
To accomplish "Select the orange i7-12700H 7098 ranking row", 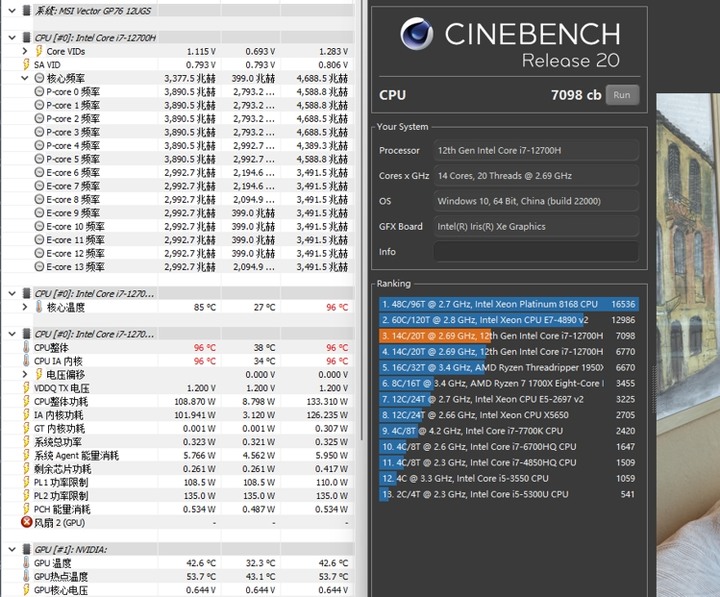I will pos(508,336).
